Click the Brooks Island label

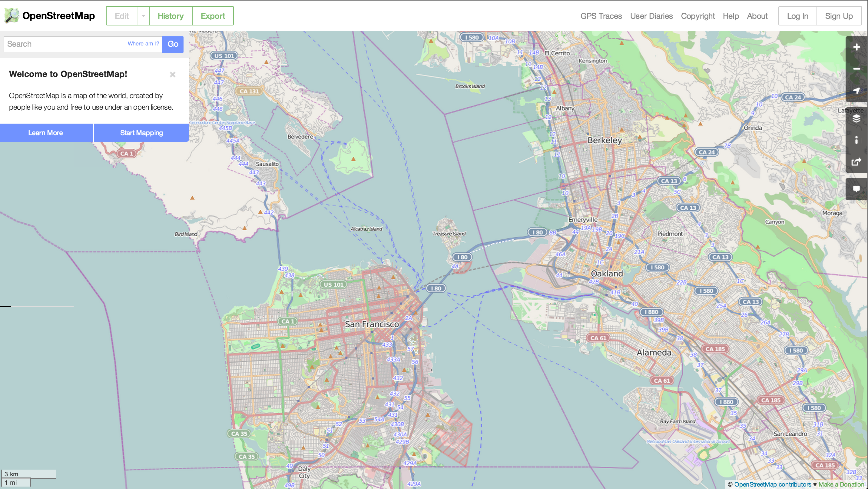[470, 86]
